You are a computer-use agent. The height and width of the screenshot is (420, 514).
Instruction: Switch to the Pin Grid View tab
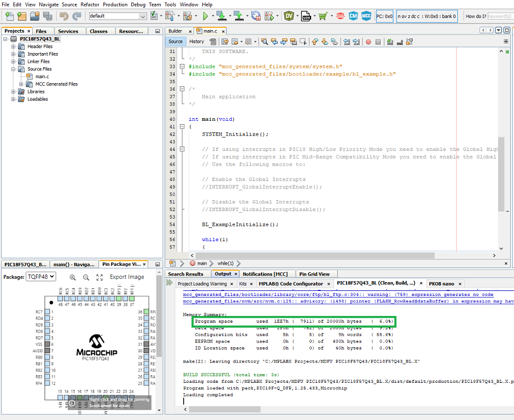pos(314,274)
